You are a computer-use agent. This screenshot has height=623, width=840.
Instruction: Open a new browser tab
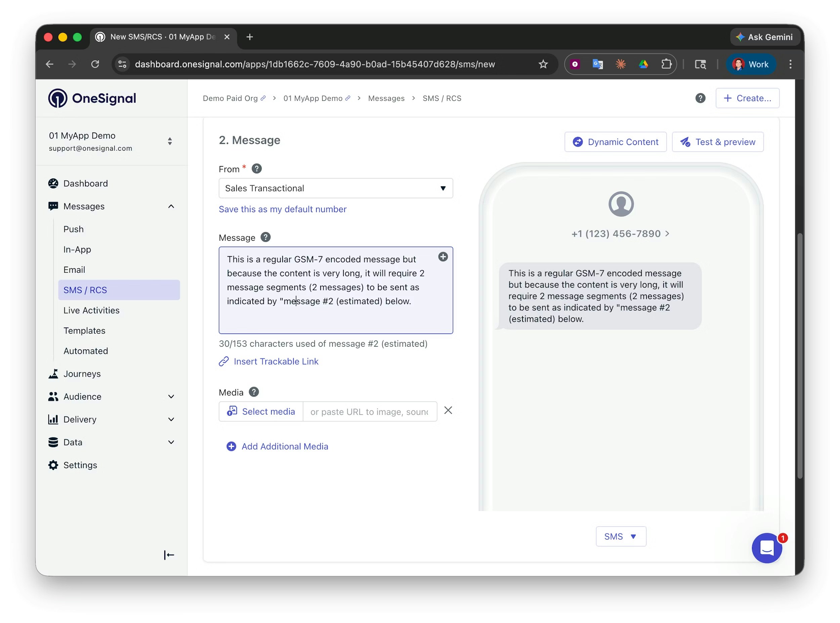(x=249, y=37)
